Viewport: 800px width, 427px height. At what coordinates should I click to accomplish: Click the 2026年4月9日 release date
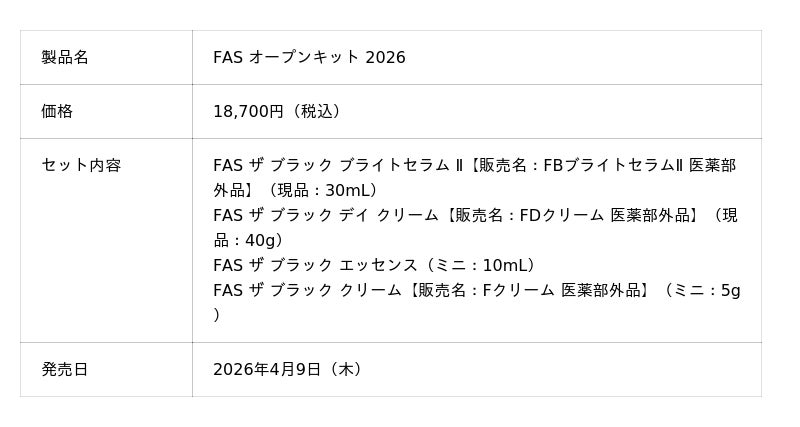tap(266, 369)
